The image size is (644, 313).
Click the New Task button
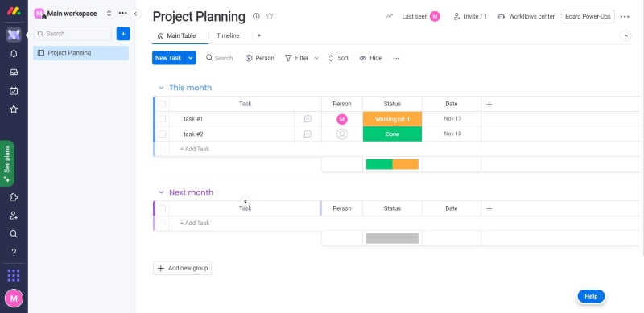[168, 58]
